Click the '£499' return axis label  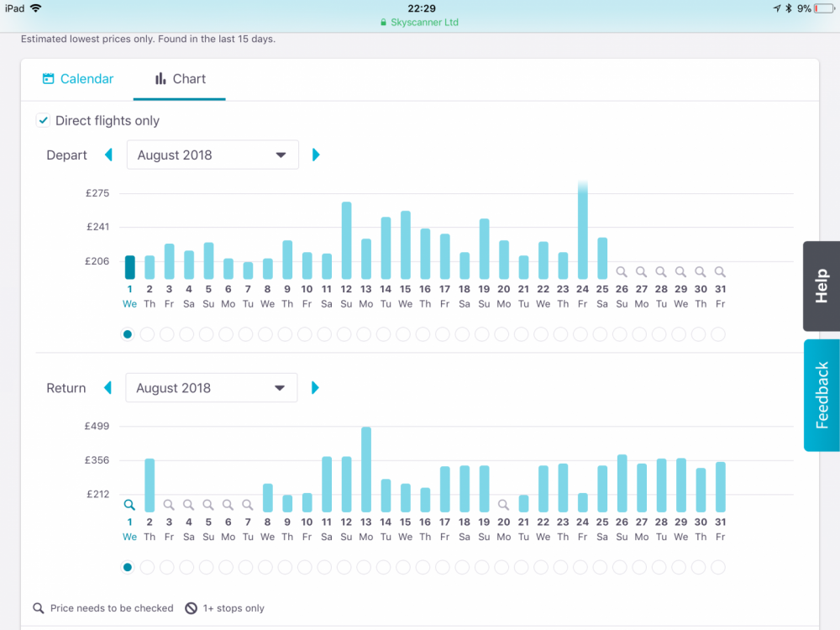pyautogui.click(x=97, y=426)
